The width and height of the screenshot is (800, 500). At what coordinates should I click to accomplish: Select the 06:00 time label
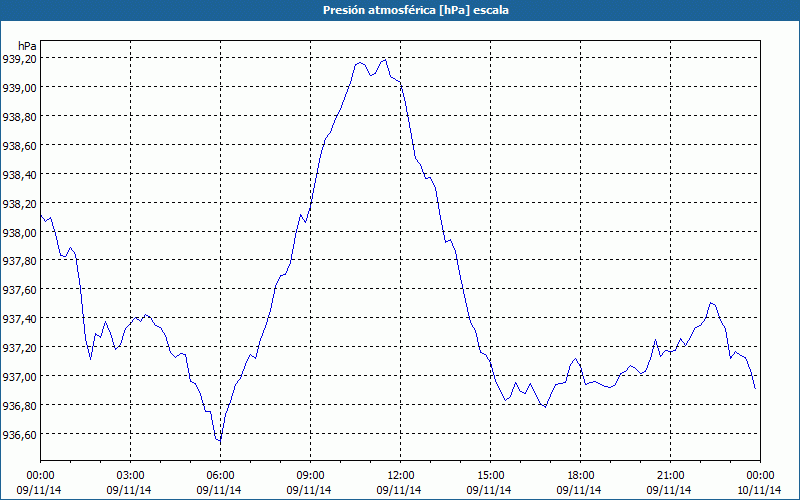[220, 475]
